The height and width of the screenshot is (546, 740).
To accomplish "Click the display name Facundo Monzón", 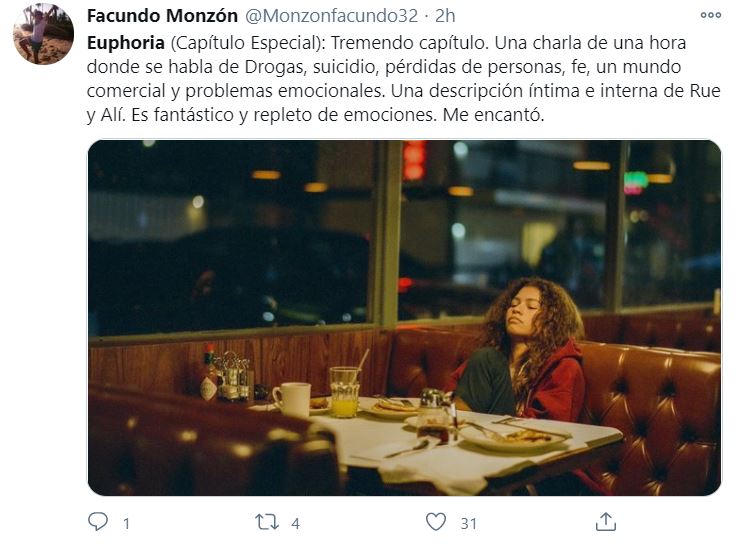I will (x=162, y=16).
